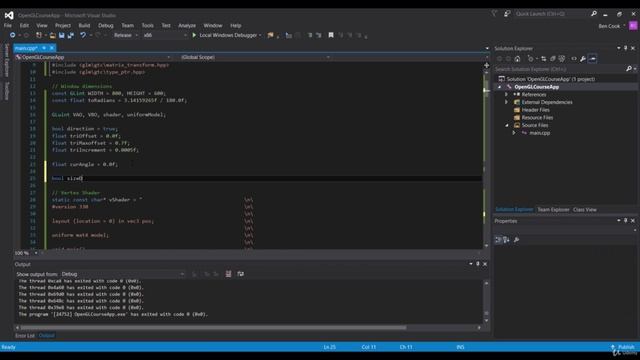Open the Global Scope dropdown
Viewport: 640px width, 360px height.
256,57
